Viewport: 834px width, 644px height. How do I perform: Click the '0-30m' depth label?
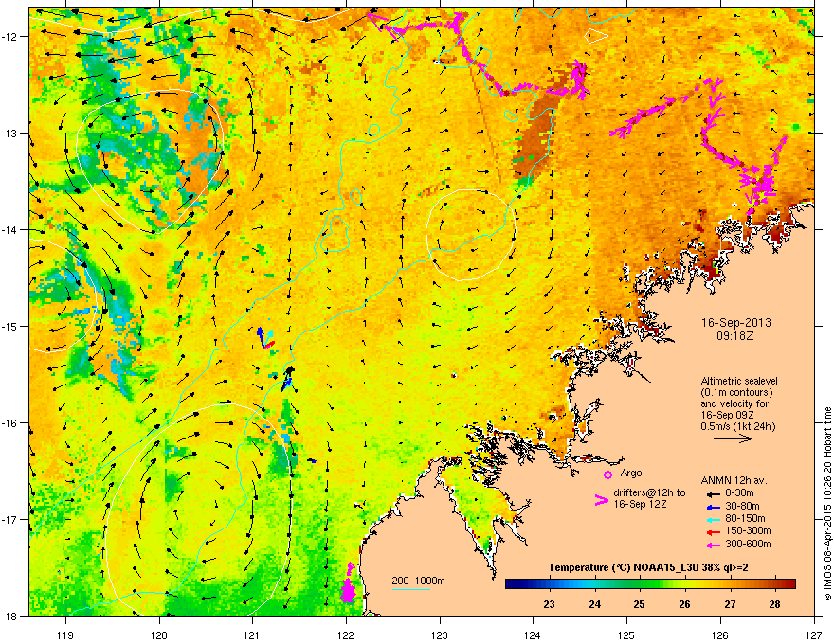739,493
